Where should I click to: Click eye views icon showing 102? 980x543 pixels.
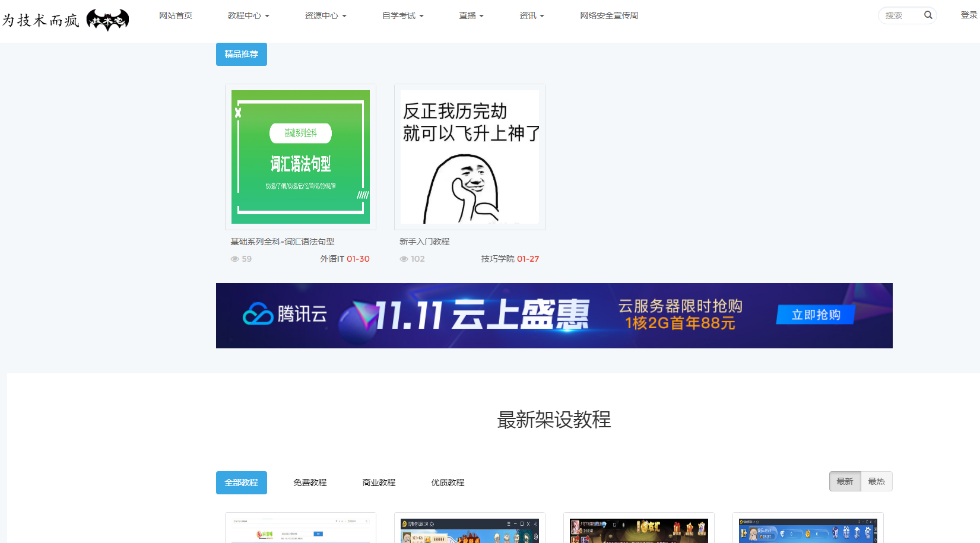(x=404, y=259)
